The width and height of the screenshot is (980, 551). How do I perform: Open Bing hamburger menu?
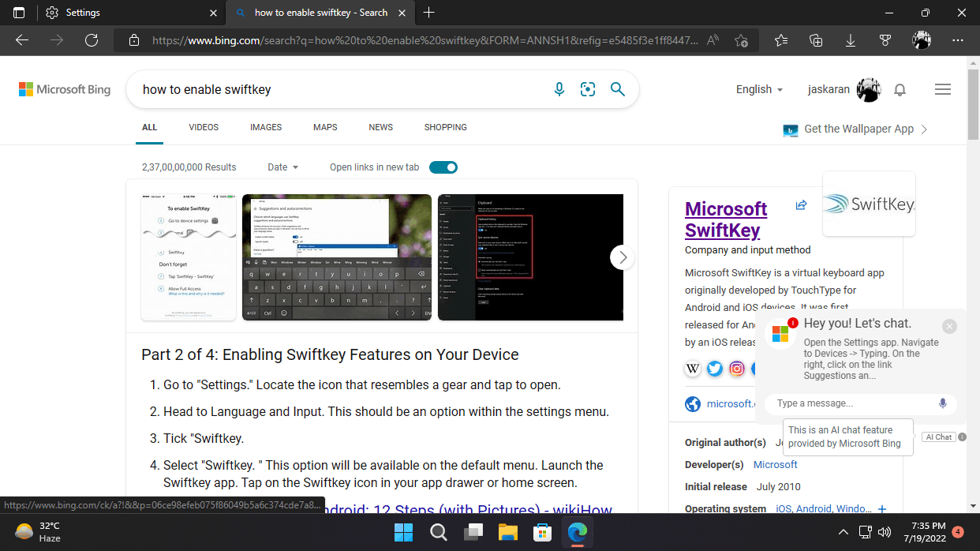(x=943, y=90)
